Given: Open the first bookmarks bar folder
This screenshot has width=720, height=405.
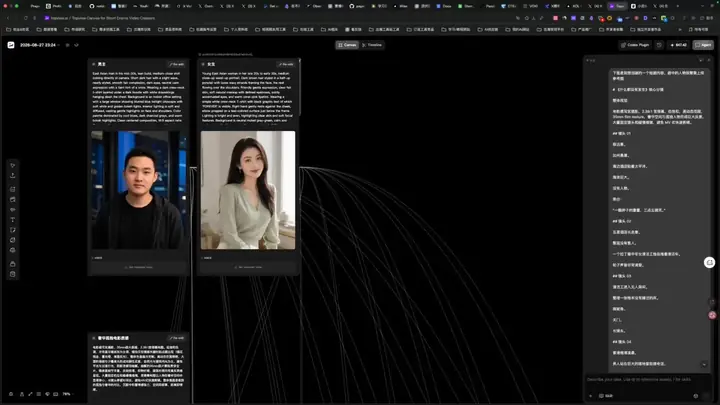Looking at the screenshot, I should (x=18, y=29).
